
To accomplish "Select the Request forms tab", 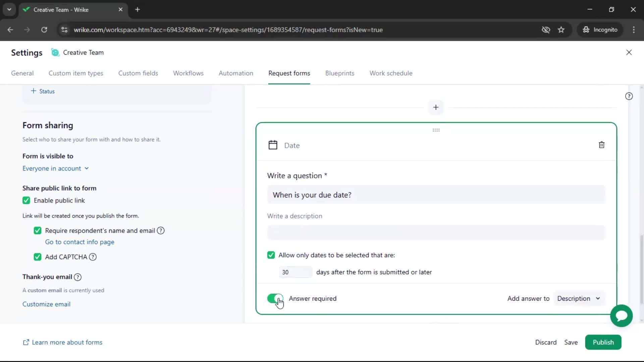I will [x=289, y=73].
